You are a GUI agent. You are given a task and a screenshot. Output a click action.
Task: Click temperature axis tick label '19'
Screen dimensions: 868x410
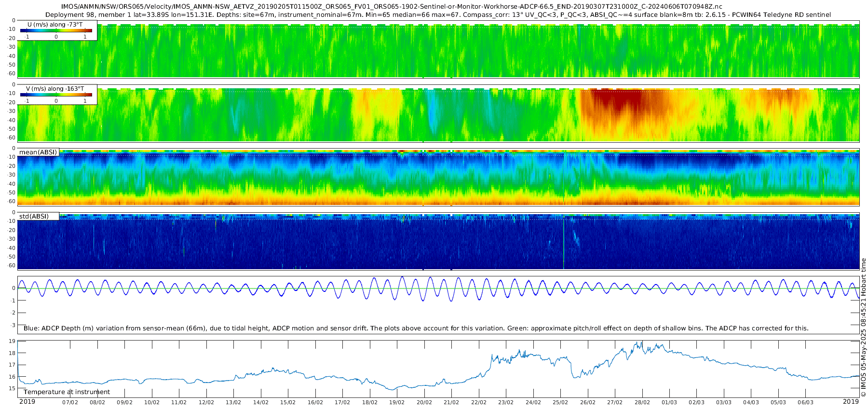pyautogui.click(x=12, y=341)
